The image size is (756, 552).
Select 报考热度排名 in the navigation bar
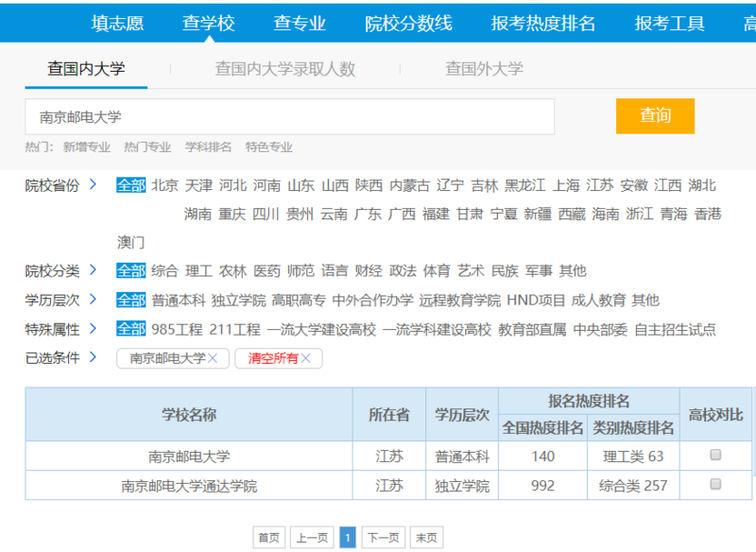[542, 23]
